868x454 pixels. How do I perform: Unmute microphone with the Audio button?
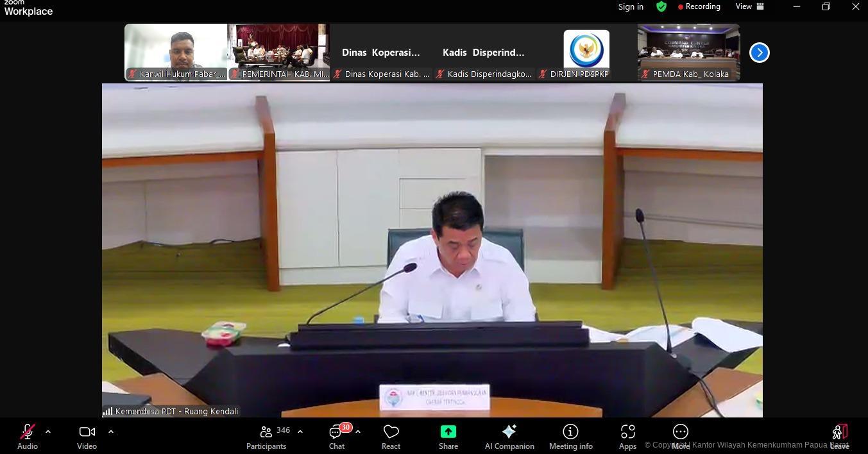click(x=27, y=436)
